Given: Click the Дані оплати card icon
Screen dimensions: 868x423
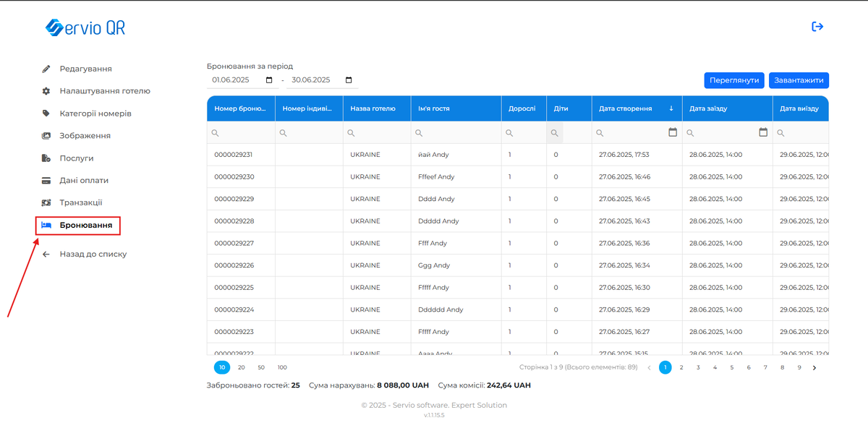Looking at the screenshot, I should 46,180.
